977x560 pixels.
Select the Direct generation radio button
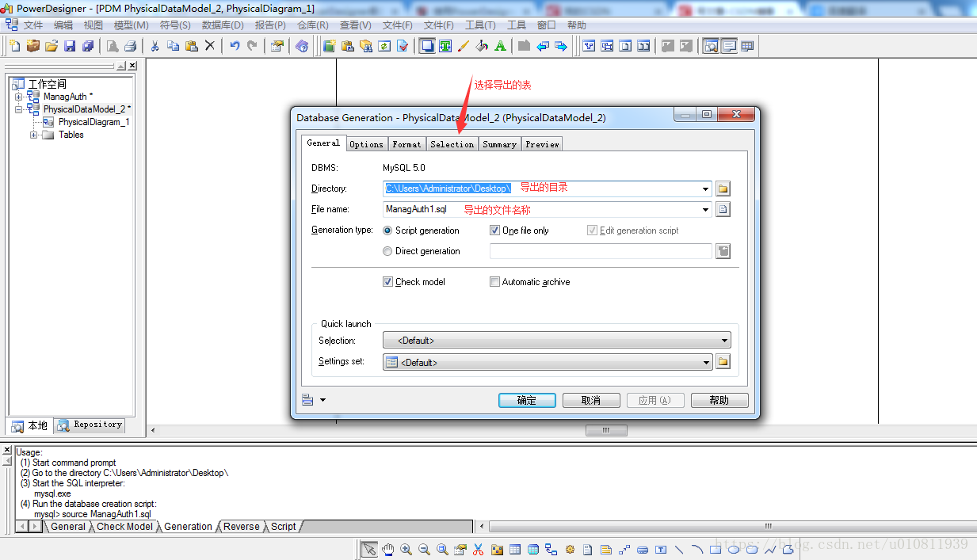tap(387, 251)
